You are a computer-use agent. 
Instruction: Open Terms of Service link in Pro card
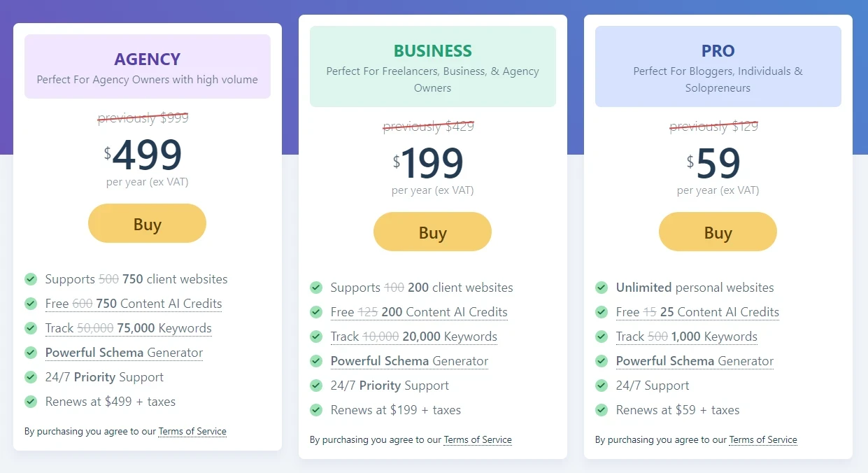pos(763,440)
